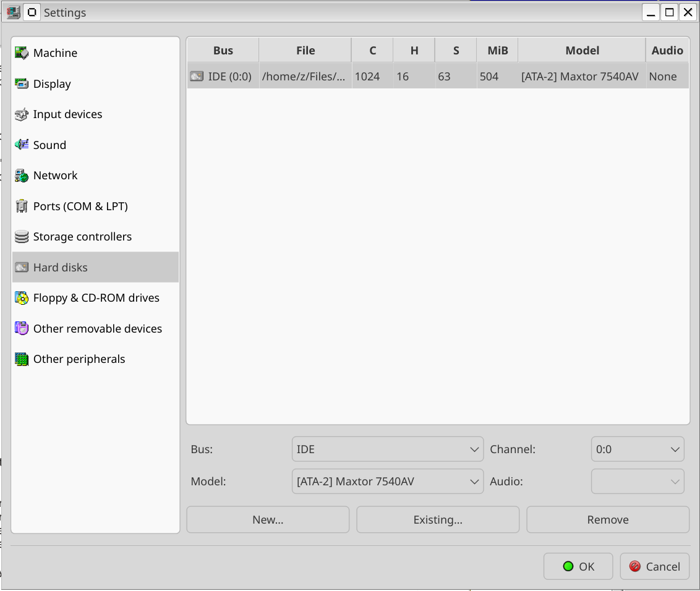Expand the Bus dropdown showing IDE
Image resolution: width=700 pixels, height=591 pixels.
387,449
